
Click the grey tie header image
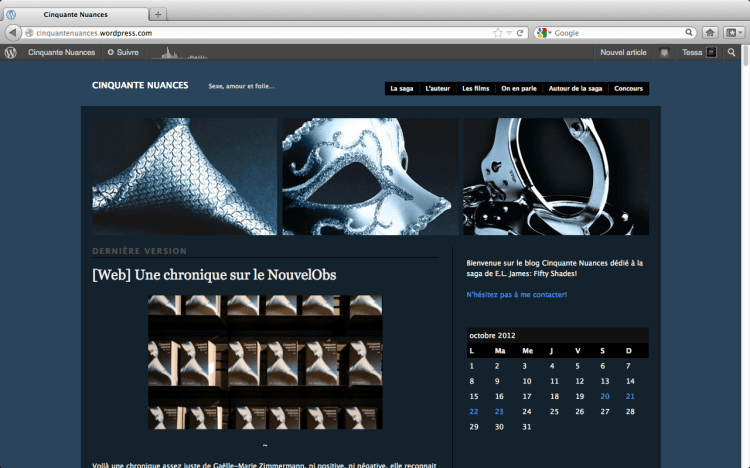point(185,177)
